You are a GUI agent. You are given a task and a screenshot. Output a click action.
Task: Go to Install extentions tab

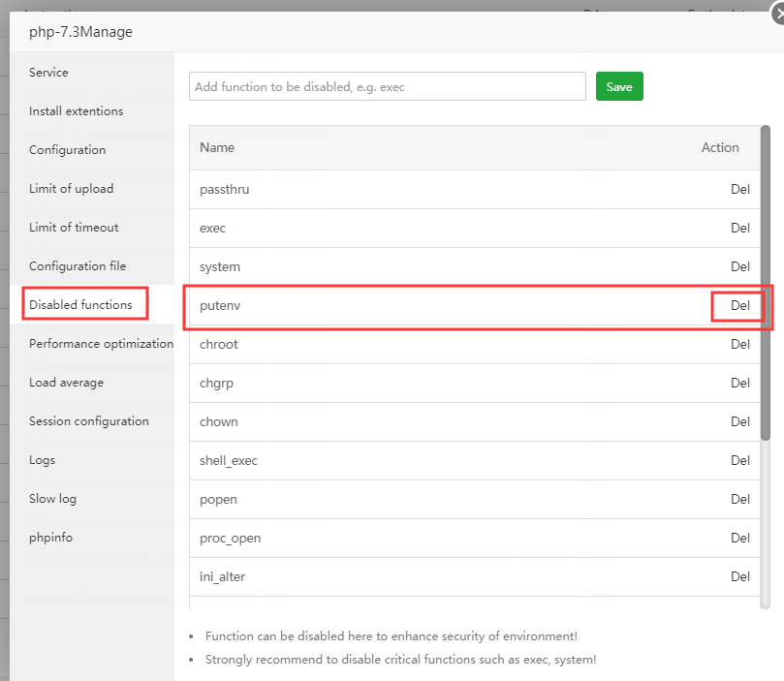coord(76,111)
